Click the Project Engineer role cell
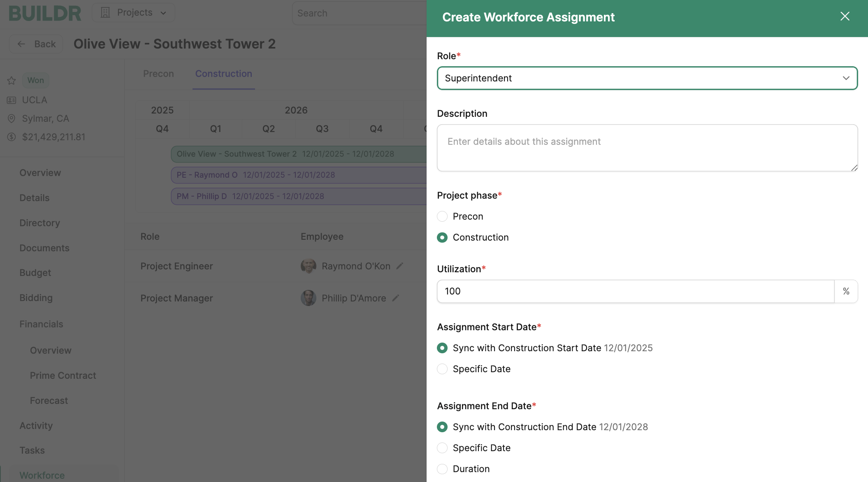This screenshot has width=868, height=482. (177, 266)
